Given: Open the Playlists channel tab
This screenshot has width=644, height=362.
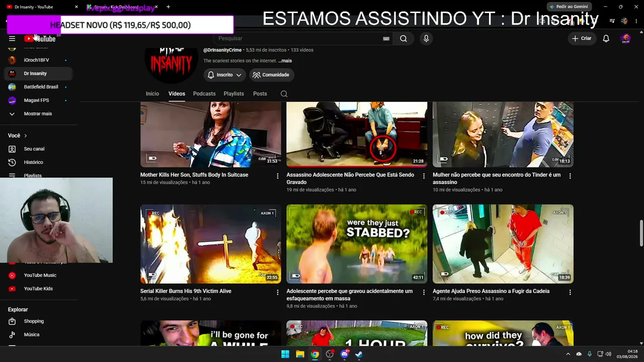Looking at the screenshot, I should tap(234, 94).
